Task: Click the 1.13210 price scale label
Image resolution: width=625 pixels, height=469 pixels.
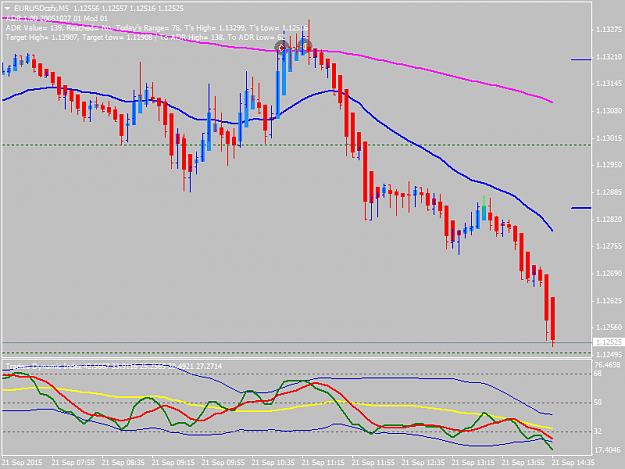Action: (x=609, y=57)
